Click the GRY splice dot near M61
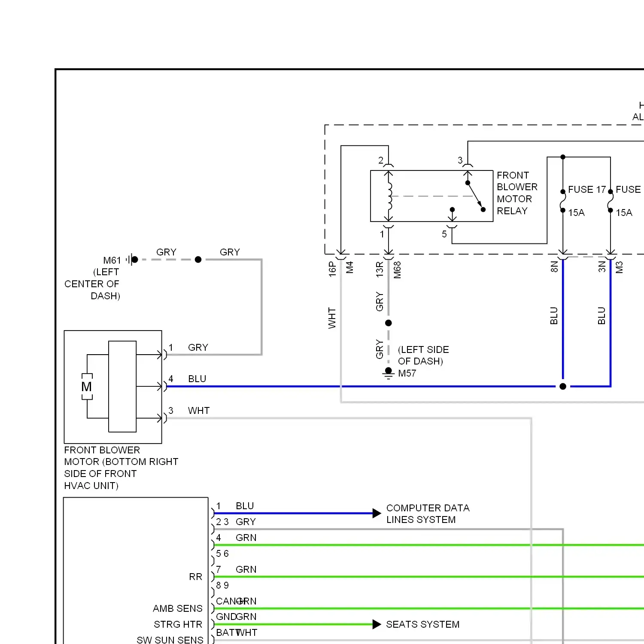Viewport: 644px width, 644px height. [x=198, y=260]
